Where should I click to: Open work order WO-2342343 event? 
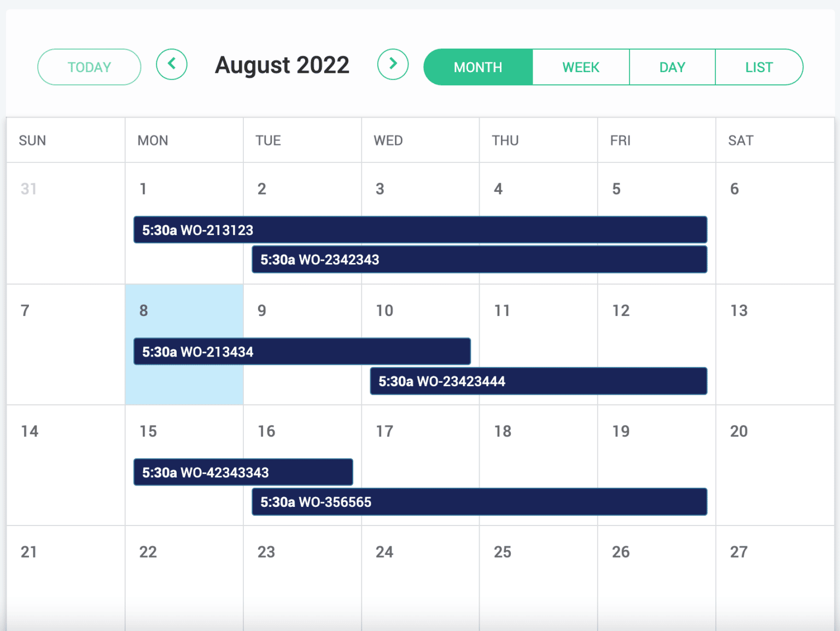479,260
